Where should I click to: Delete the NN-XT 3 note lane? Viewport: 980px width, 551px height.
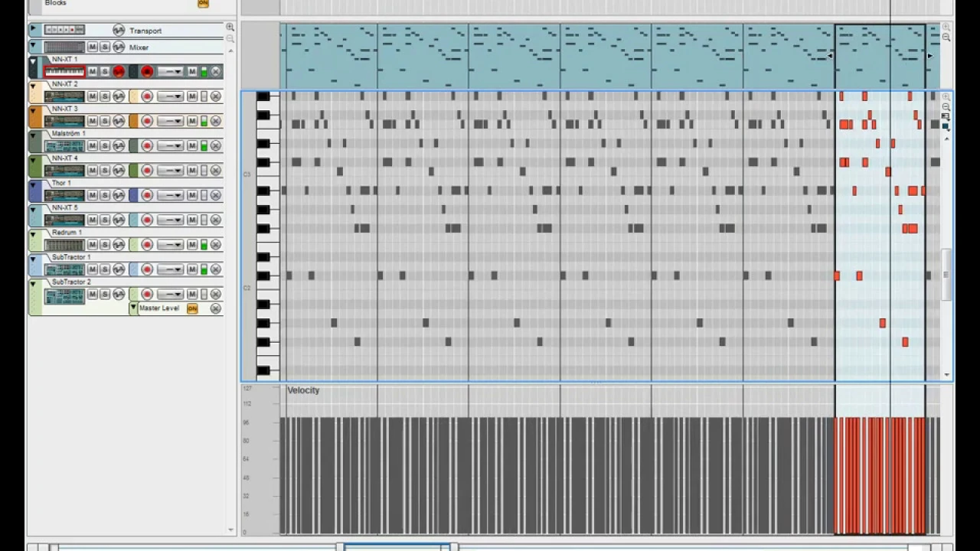(216, 121)
